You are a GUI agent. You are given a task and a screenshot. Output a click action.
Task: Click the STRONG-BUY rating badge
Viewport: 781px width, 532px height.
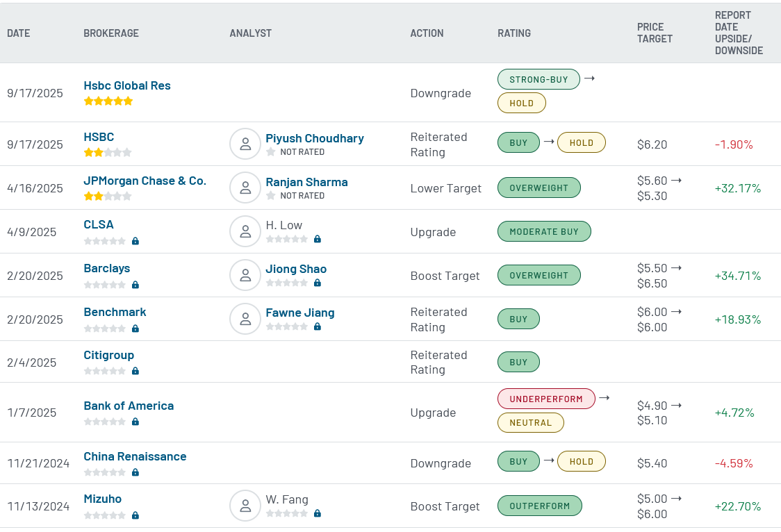coord(539,79)
